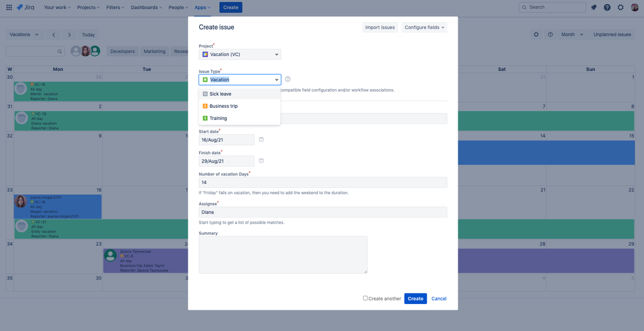Open the user profile avatar in the top bar
This screenshot has width=644, height=331.
pyautogui.click(x=634, y=7)
